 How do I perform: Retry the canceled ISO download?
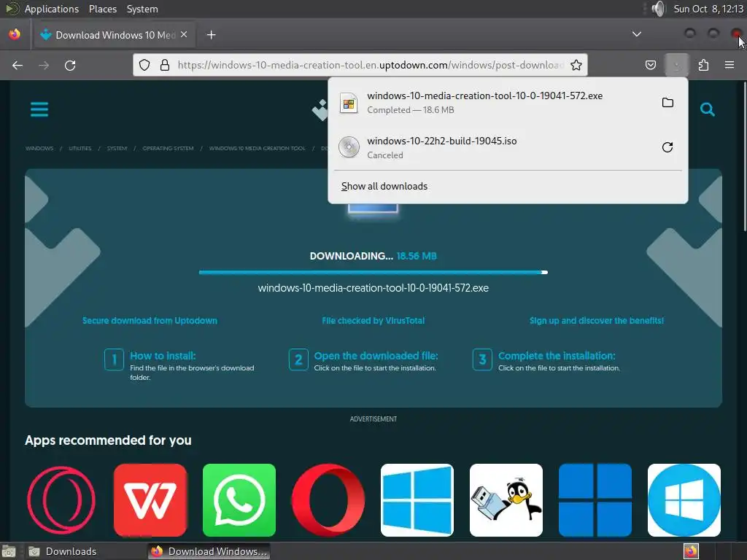coord(667,147)
